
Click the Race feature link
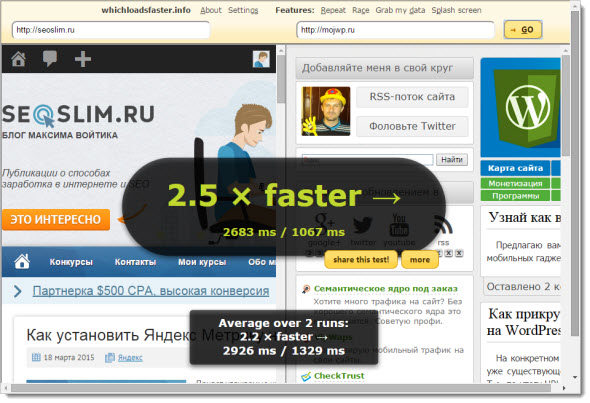[x=360, y=10]
